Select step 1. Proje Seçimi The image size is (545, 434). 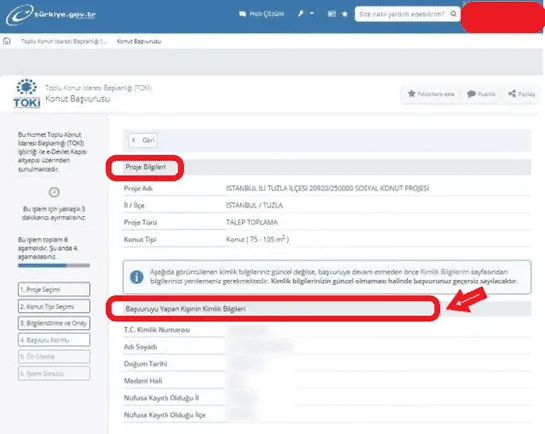pos(54,289)
